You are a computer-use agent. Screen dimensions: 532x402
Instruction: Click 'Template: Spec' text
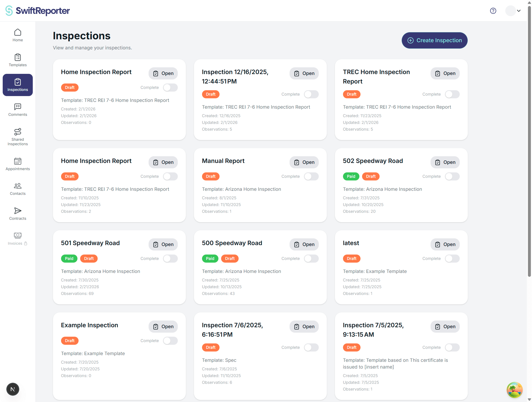click(219, 360)
